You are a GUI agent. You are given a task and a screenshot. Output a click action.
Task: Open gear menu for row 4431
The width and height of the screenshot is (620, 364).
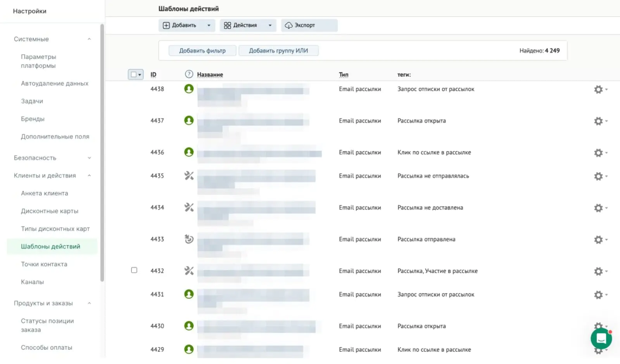[x=601, y=295]
